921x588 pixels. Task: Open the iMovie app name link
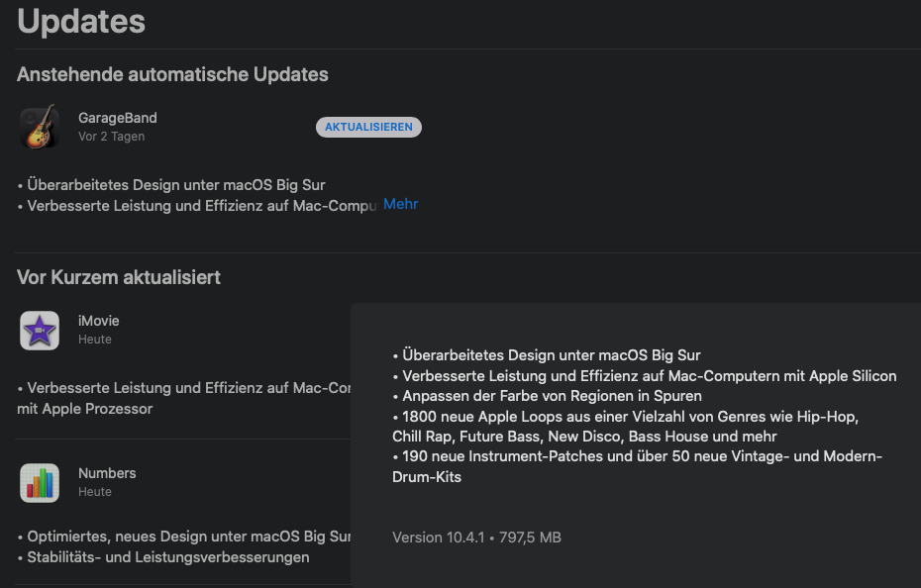coord(98,321)
